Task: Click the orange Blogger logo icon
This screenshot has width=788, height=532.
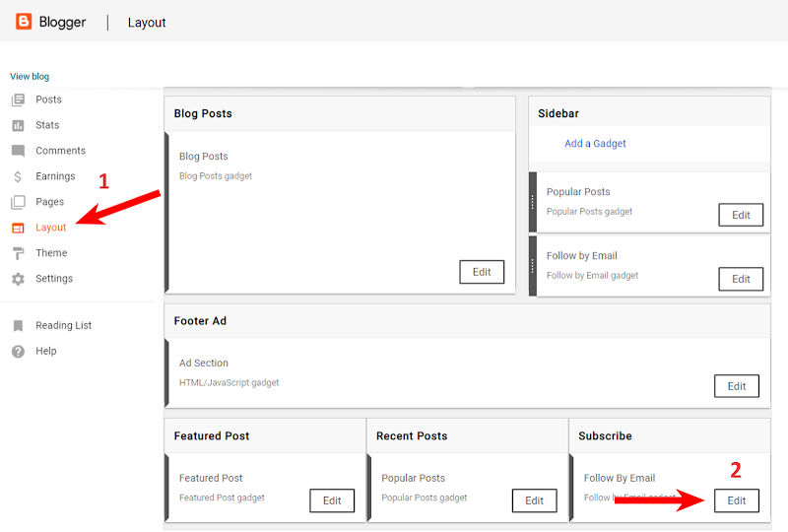Action: click(24, 22)
